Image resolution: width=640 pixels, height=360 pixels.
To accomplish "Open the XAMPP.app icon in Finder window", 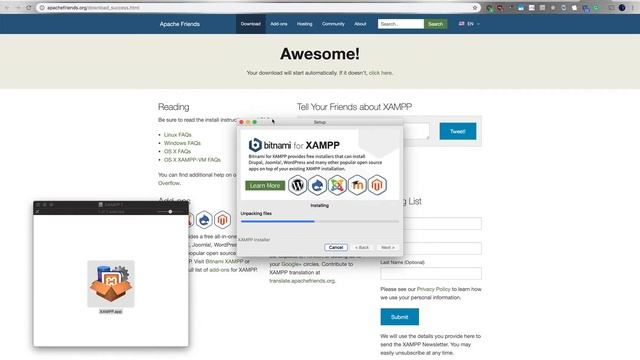I will [x=111, y=284].
